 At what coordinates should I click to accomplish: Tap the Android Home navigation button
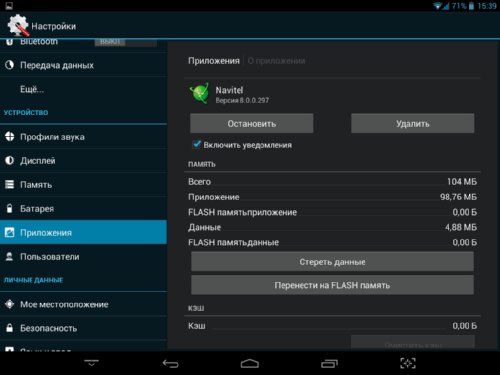point(250,363)
